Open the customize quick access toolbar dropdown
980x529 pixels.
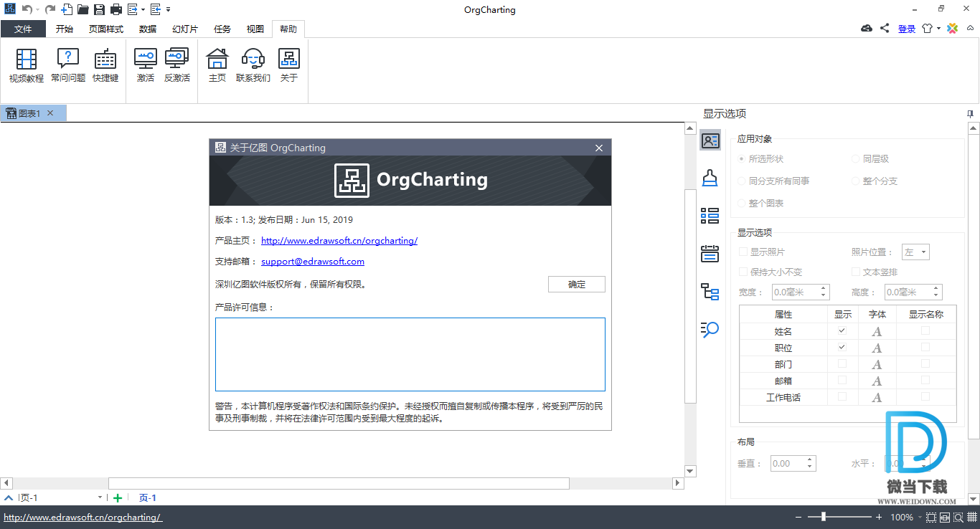pyautogui.click(x=168, y=10)
